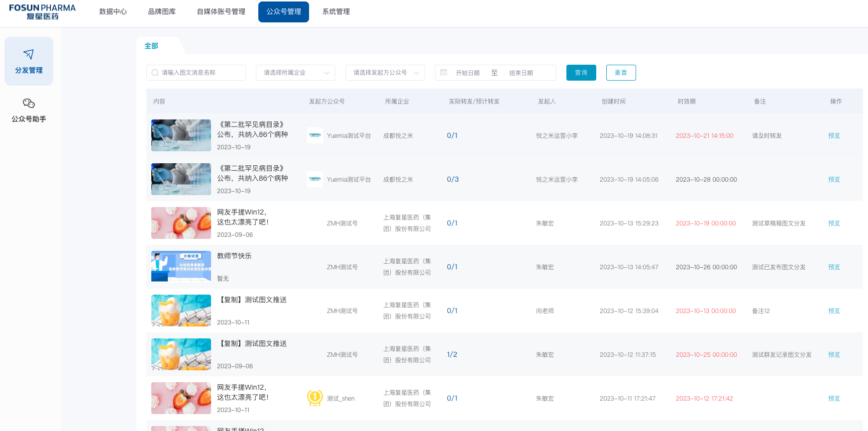Screen dimensions: 868x431
Task: Open 自媒体账号管理 menu
Action: [x=221, y=11]
